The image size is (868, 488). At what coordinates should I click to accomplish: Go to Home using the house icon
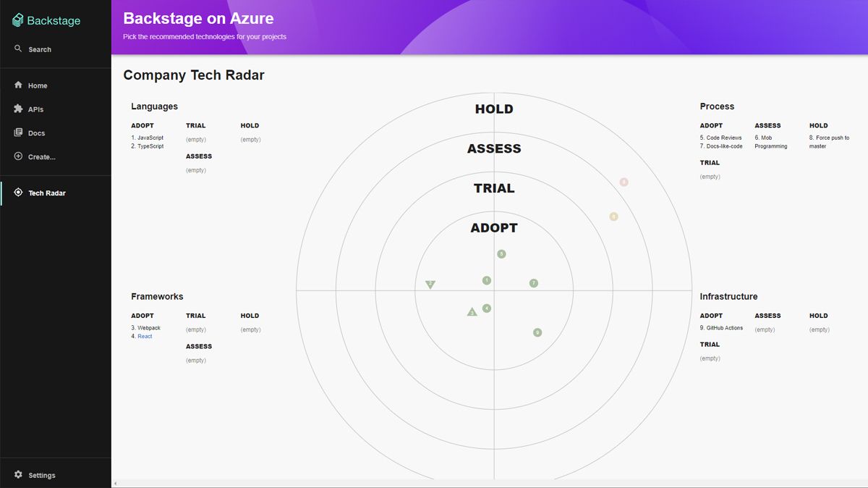(18, 85)
